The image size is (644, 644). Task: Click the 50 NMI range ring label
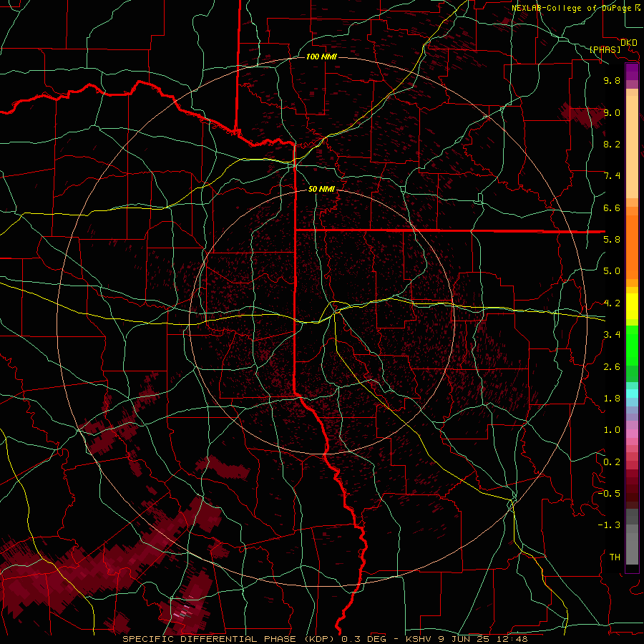(x=321, y=189)
